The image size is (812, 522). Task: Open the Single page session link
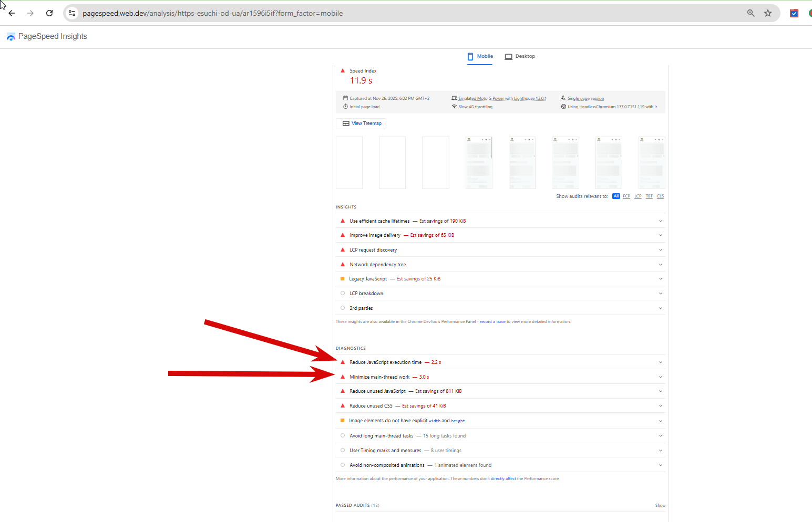tap(585, 98)
